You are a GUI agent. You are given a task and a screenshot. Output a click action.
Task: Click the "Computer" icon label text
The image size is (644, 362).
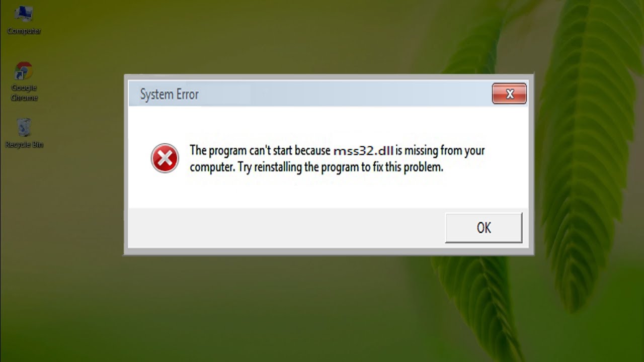coord(24,31)
